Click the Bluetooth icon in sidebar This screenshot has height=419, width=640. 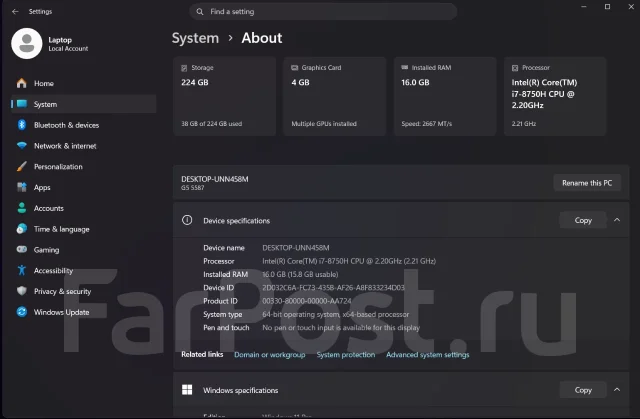pyautogui.click(x=22, y=125)
